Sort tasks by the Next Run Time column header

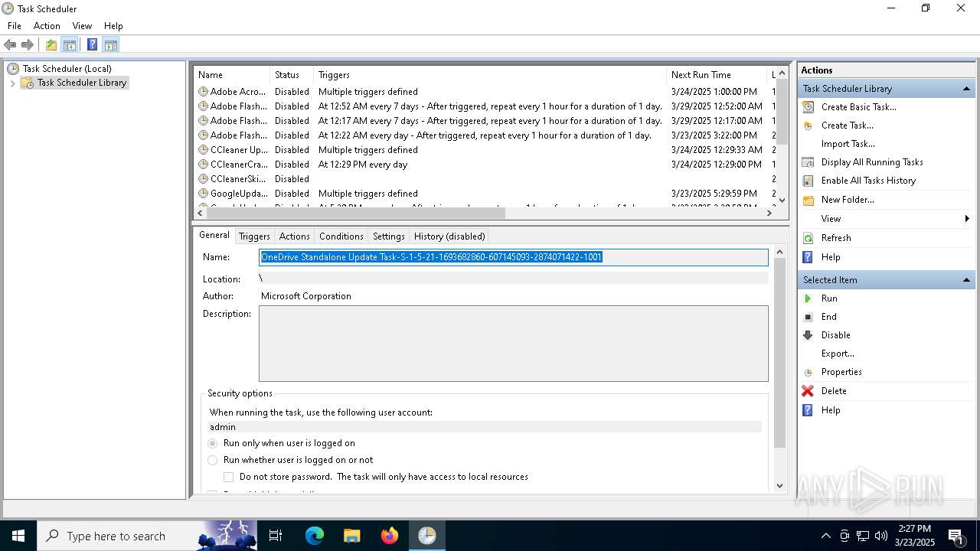pos(716,75)
